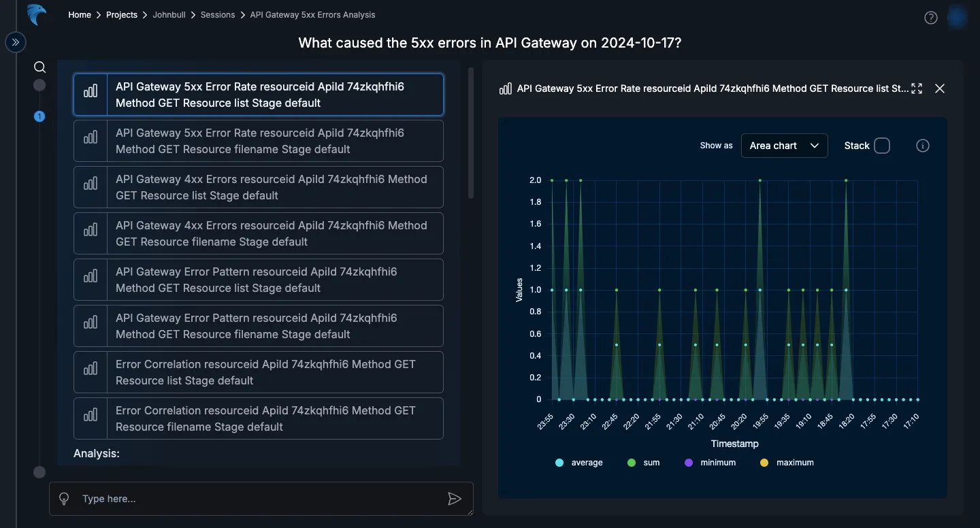Click the chart panel title text
The width and height of the screenshot is (980, 528).
(713, 88)
